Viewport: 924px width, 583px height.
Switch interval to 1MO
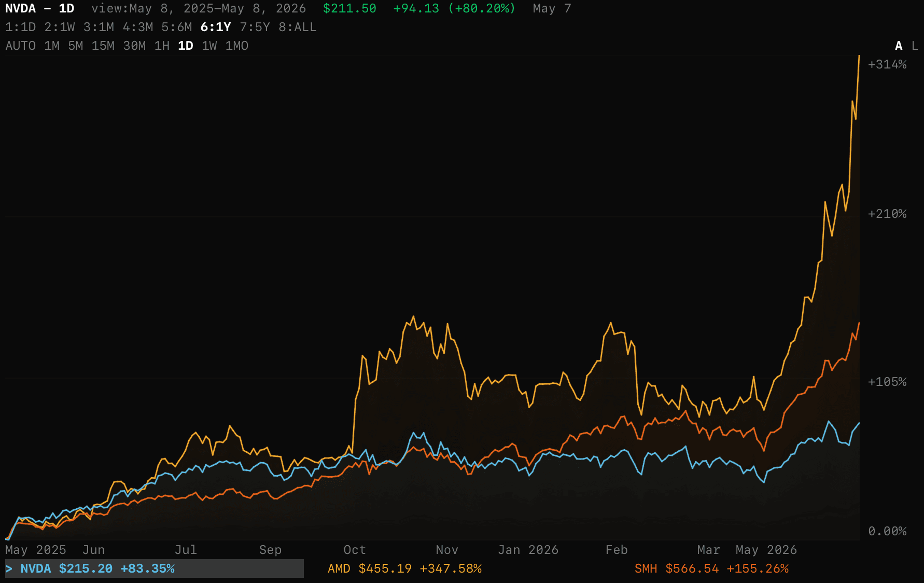(237, 46)
